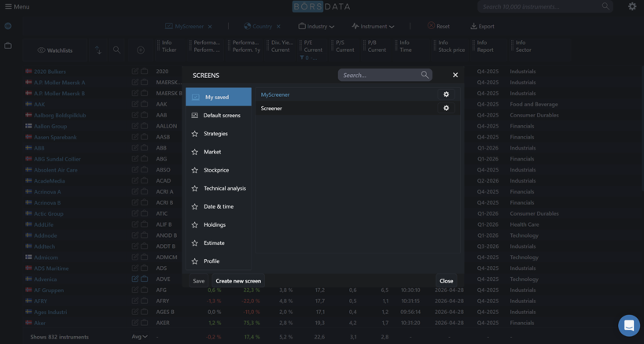644x344 pixels.
Task: Open Aker instrument link
Action: pos(40,323)
